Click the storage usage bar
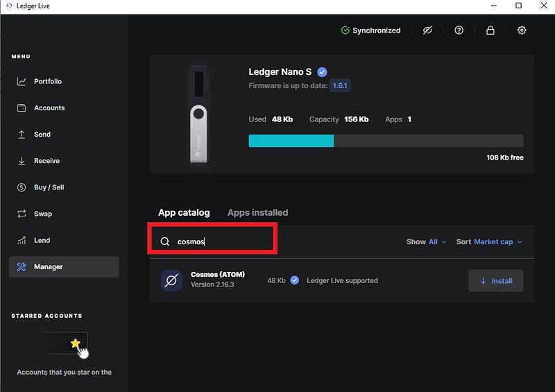This screenshot has width=555, height=392. click(x=386, y=141)
